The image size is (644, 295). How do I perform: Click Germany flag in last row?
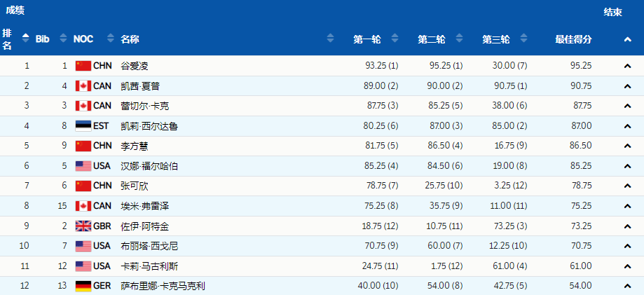(83, 286)
